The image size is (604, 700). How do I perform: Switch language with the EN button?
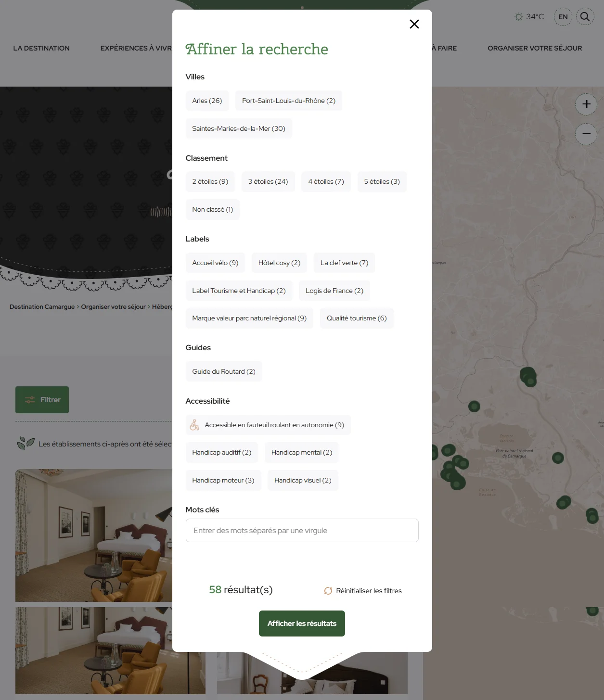(563, 17)
